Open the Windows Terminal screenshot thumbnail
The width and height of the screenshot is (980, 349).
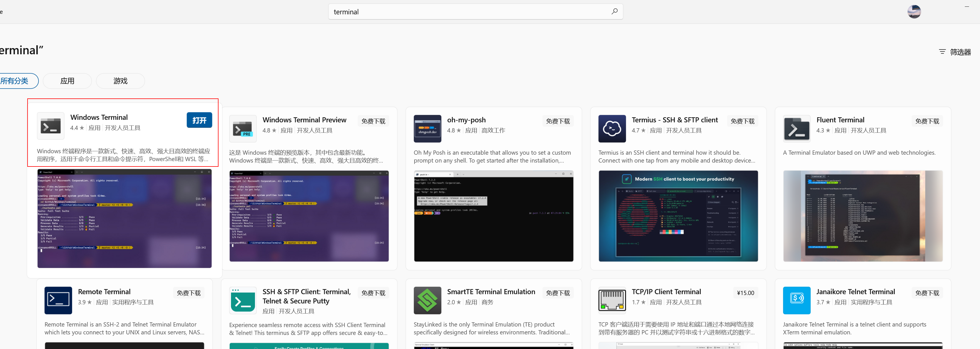pyautogui.click(x=124, y=219)
